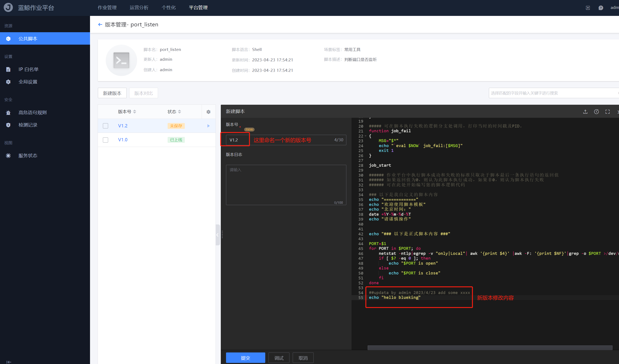Click the IP 白名单 sidebar icon

pyautogui.click(x=8, y=69)
